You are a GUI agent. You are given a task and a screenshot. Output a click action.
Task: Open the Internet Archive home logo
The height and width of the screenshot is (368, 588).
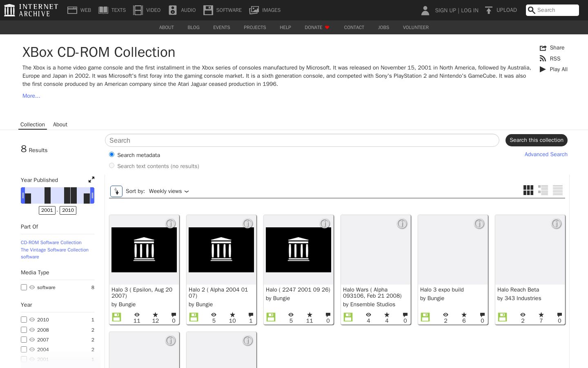click(31, 10)
